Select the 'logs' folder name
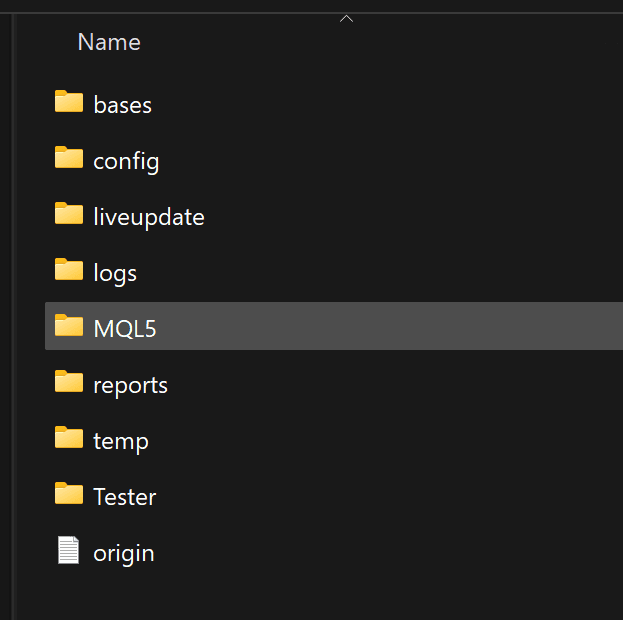This screenshot has height=620, width=623. coord(115,274)
